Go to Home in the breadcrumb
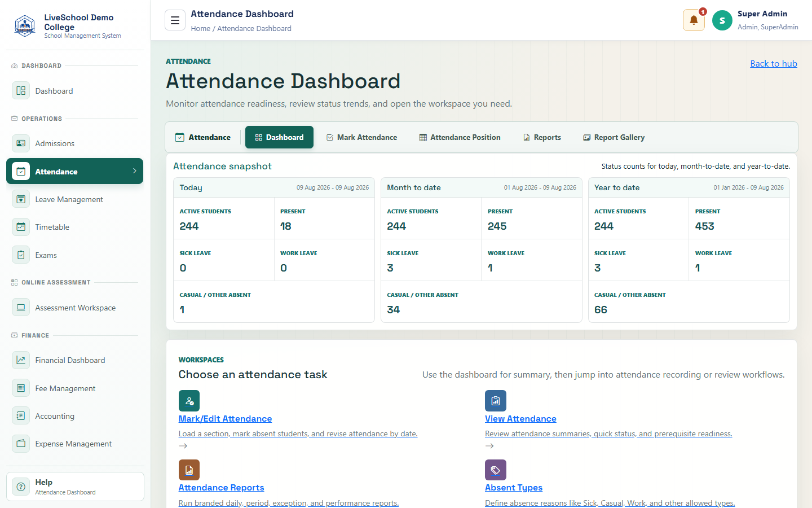 coord(200,28)
